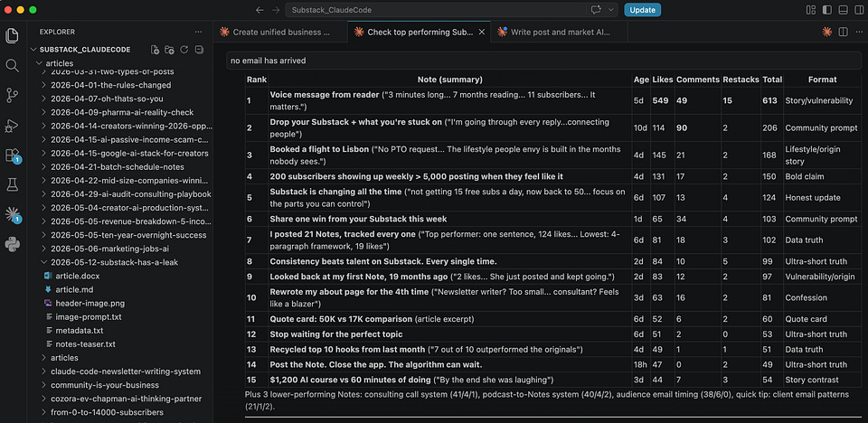Expand the 2026-04-09-pharma-ai-reality-check folder
The height and width of the screenshot is (423, 868).
click(x=122, y=112)
